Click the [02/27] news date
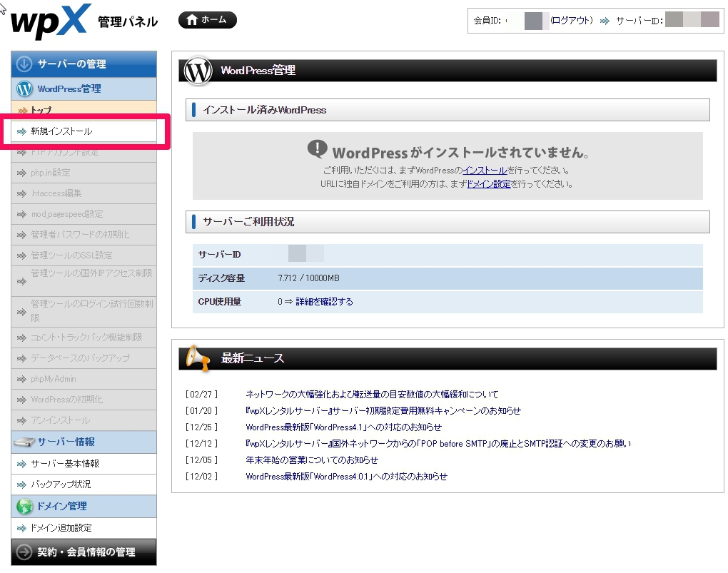This screenshot has width=728, height=573. [201, 394]
